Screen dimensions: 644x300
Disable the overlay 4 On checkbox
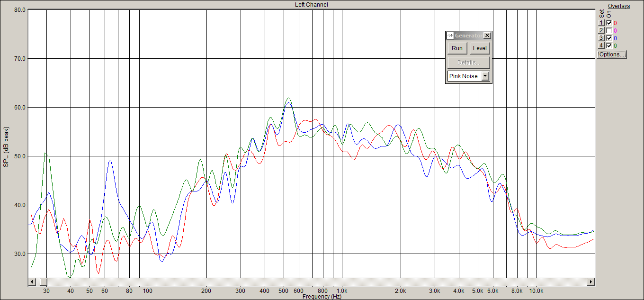click(609, 45)
